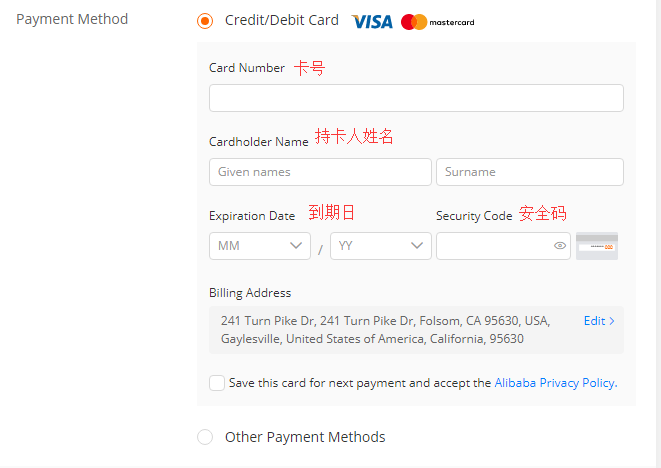The width and height of the screenshot is (661, 468).
Task: Click the Credit/Debit Card label
Action: 282,20
